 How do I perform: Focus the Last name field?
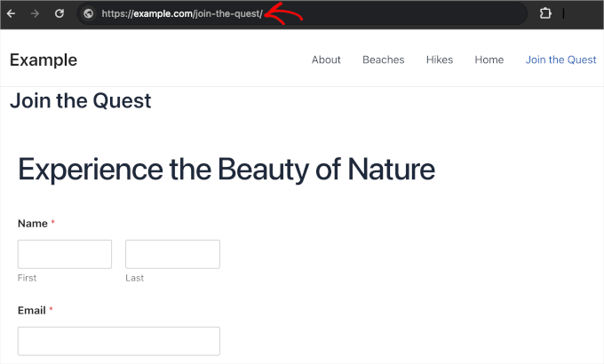click(x=172, y=254)
